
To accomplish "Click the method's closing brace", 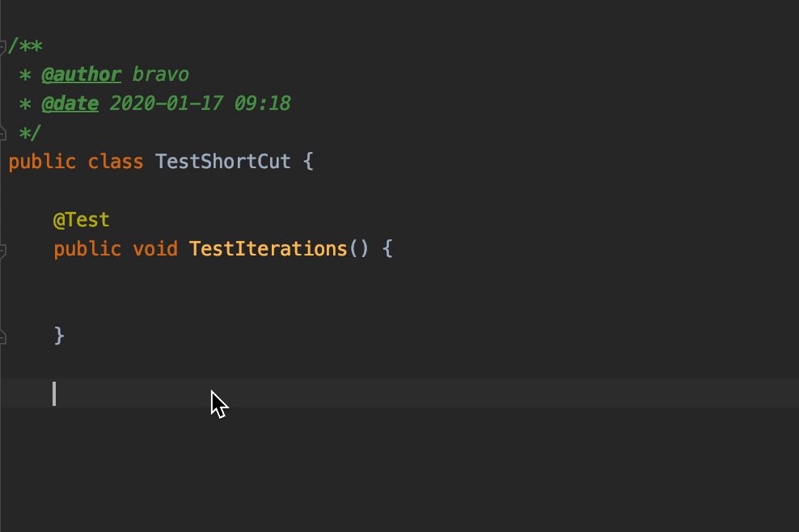I will pyautogui.click(x=59, y=336).
